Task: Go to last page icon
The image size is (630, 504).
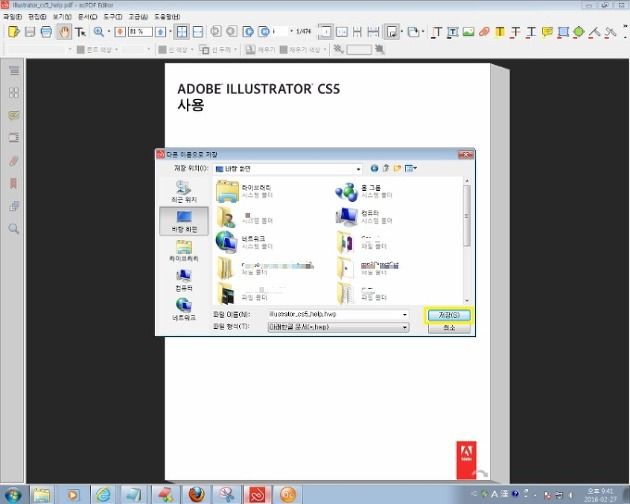Action: pyautogui.click(x=264, y=32)
